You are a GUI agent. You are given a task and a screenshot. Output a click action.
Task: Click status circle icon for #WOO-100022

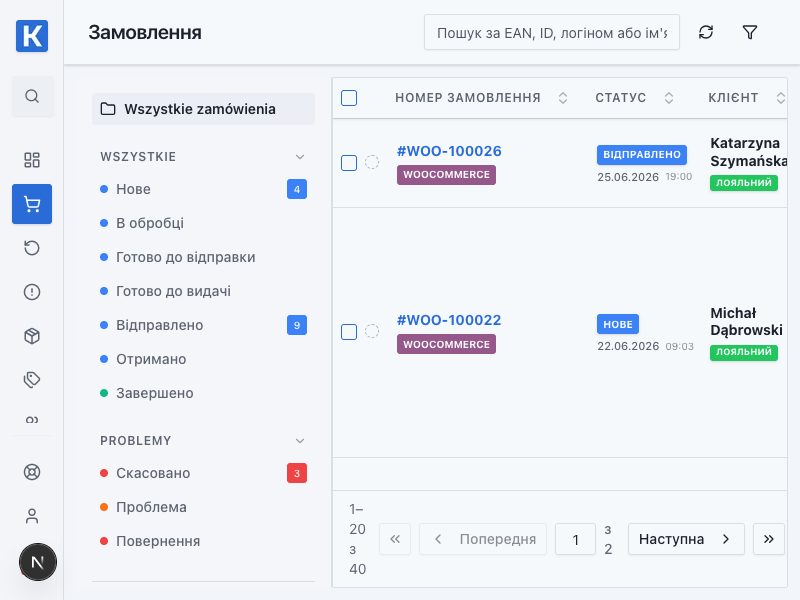coord(372,332)
